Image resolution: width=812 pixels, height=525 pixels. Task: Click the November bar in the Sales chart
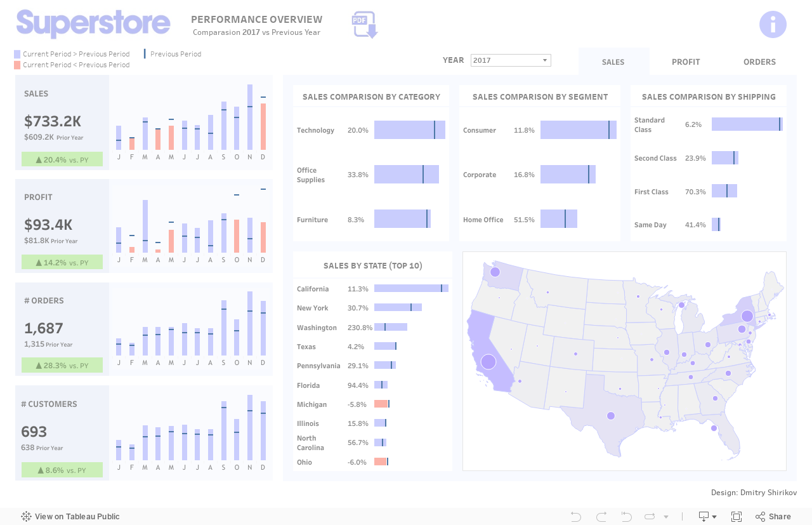[250, 117]
